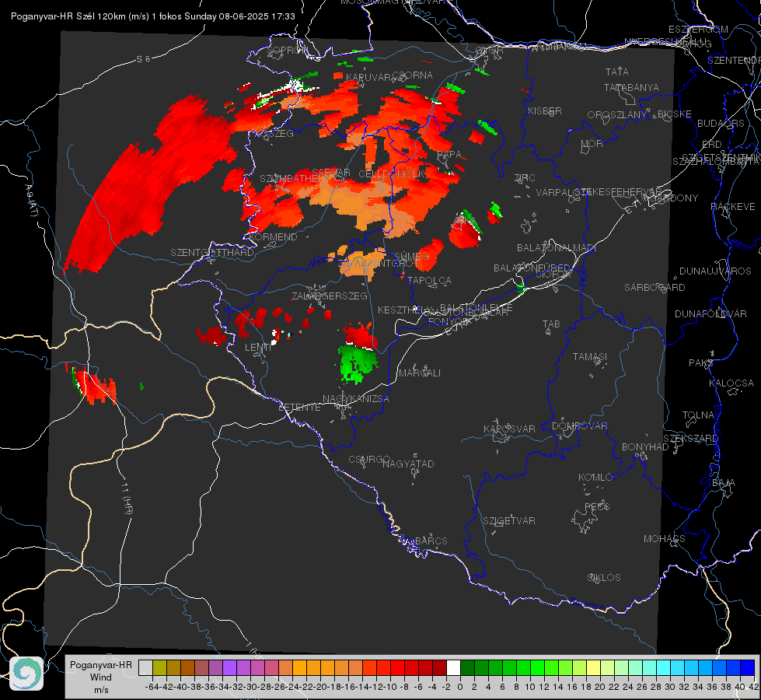Click the TOLNA city label

click(698, 415)
